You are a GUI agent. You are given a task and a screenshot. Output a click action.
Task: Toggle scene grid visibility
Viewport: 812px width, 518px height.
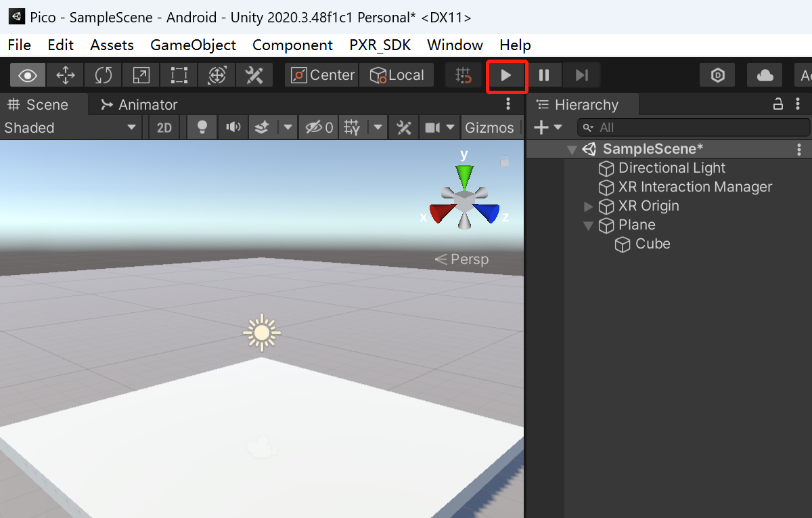coord(353,127)
